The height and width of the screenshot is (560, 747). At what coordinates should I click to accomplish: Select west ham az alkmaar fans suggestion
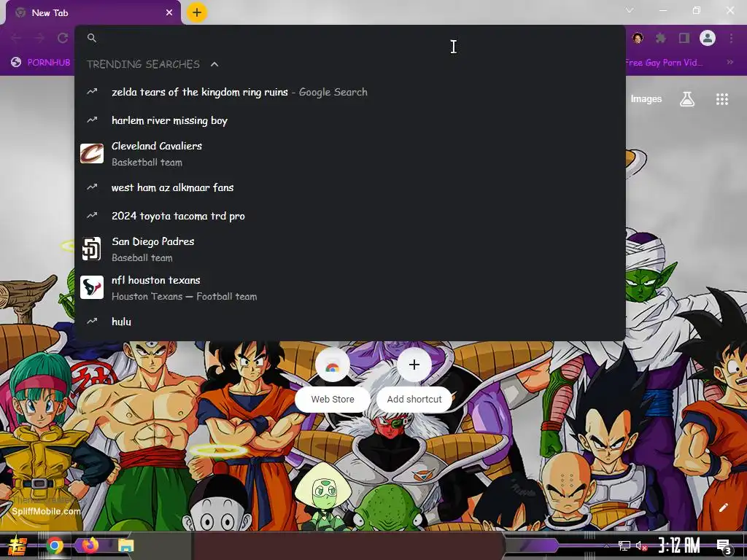350,187
